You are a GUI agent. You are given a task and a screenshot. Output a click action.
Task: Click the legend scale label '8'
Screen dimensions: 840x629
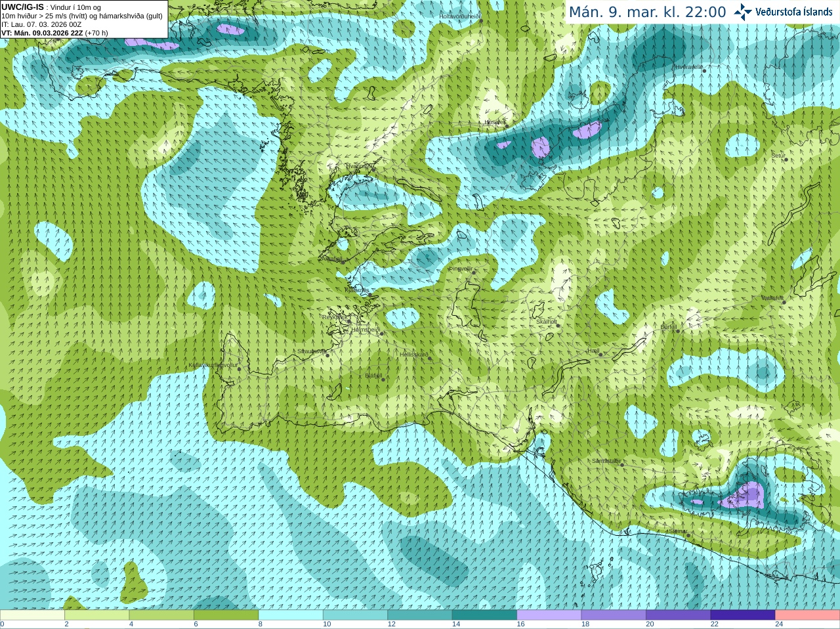[x=261, y=624]
